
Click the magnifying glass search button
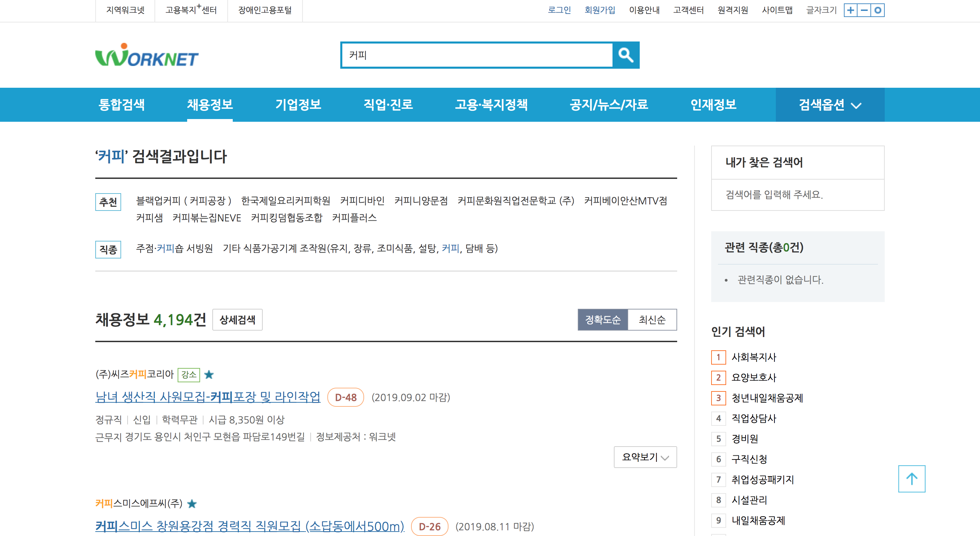625,55
